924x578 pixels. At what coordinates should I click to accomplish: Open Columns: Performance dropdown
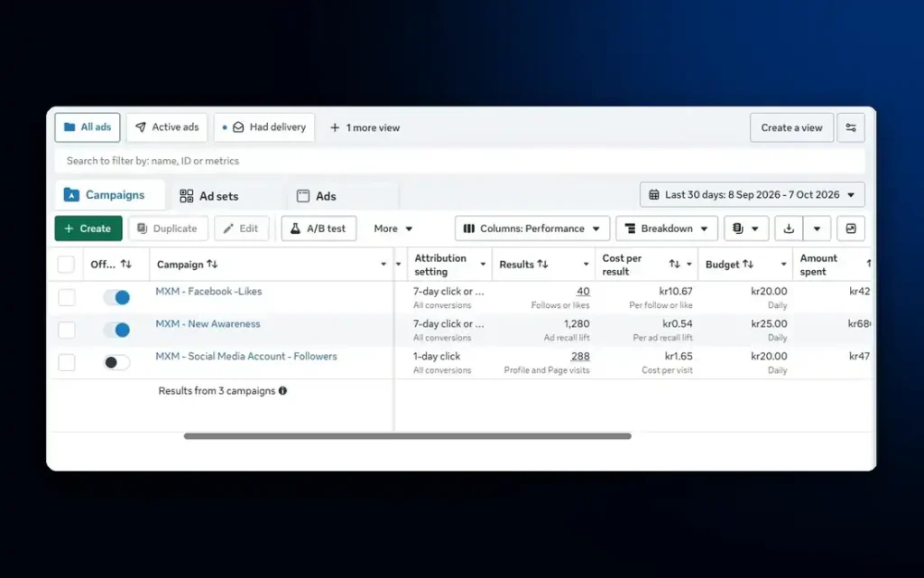532,228
